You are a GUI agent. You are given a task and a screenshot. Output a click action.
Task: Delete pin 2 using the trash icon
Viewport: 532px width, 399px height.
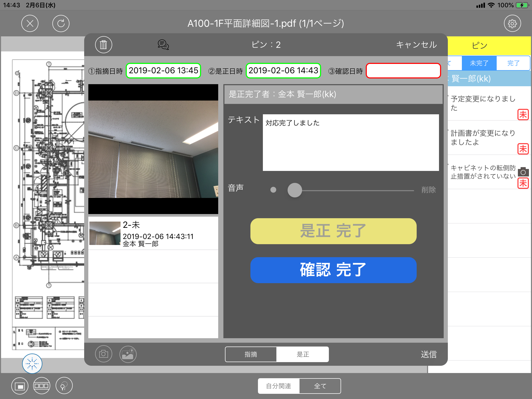pyautogui.click(x=103, y=45)
